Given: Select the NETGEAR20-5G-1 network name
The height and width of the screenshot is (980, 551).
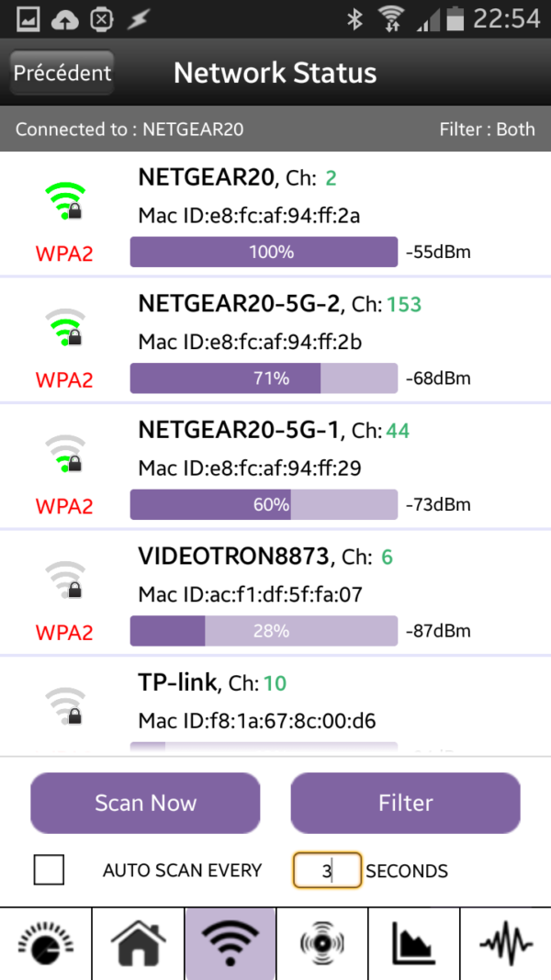Looking at the screenshot, I should coord(239,429).
